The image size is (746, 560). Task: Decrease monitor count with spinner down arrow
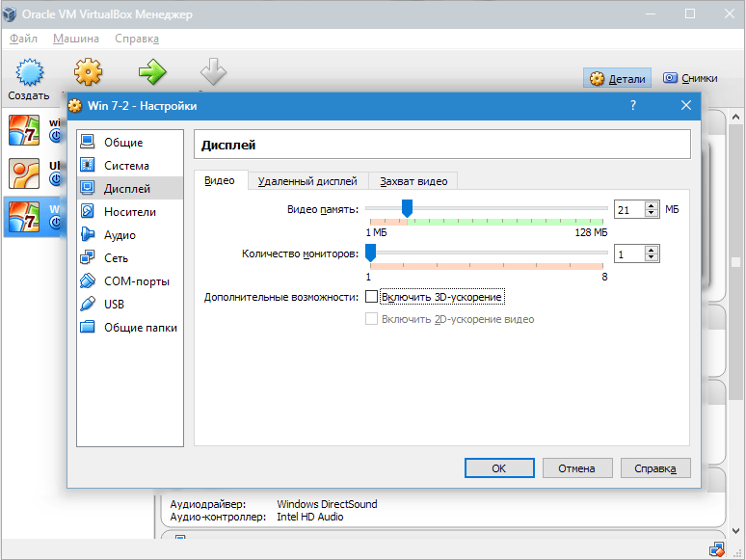pos(652,258)
